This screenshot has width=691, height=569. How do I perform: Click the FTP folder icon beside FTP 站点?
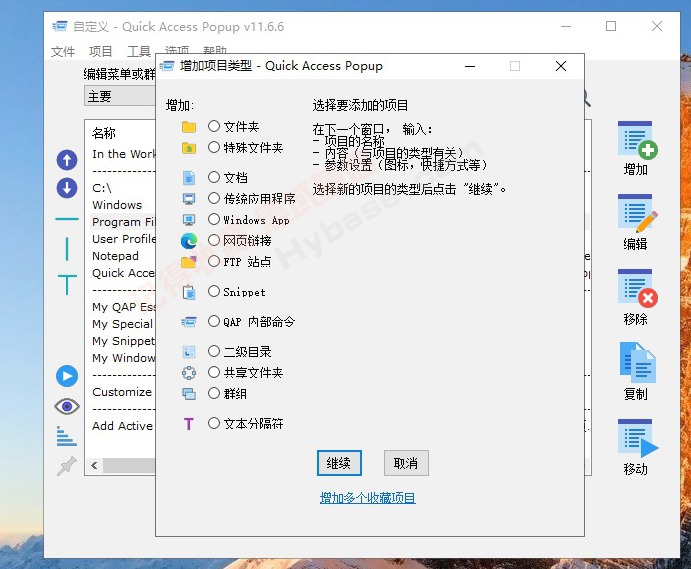189,262
